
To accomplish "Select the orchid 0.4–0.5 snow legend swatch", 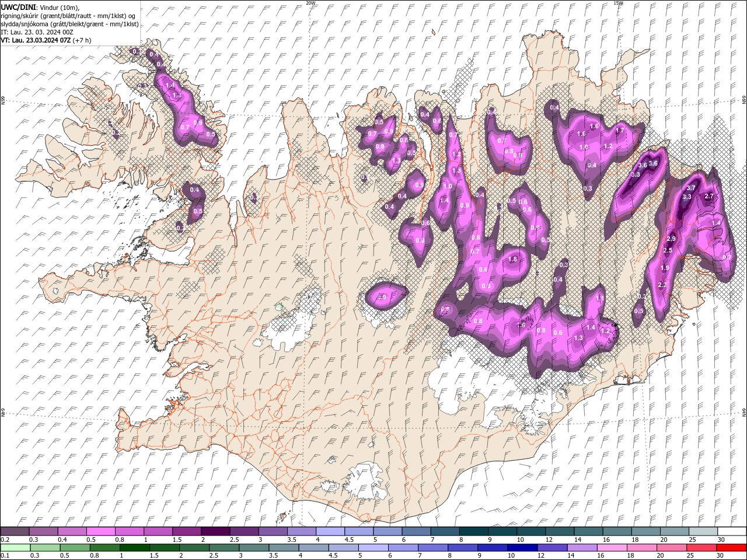I will pos(72,531).
